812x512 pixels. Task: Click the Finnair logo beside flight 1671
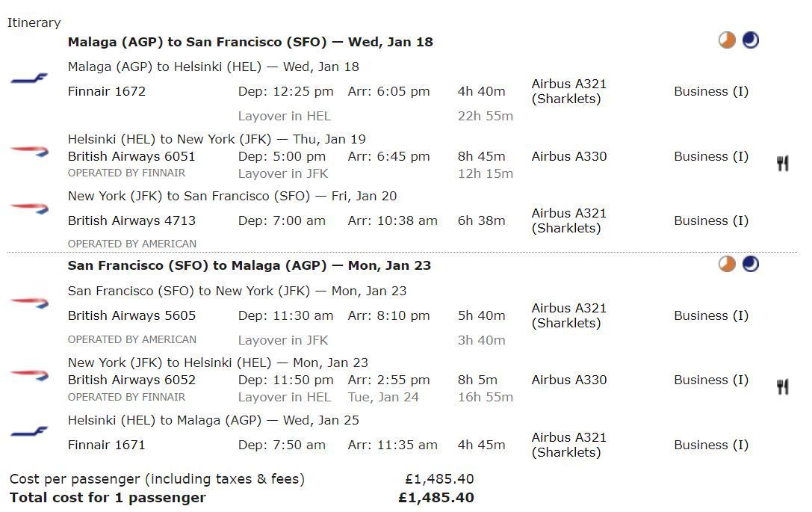pos(29,432)
